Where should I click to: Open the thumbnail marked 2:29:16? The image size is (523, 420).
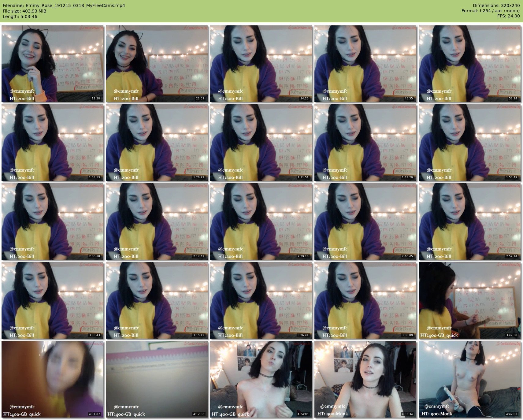click(261, 221)
